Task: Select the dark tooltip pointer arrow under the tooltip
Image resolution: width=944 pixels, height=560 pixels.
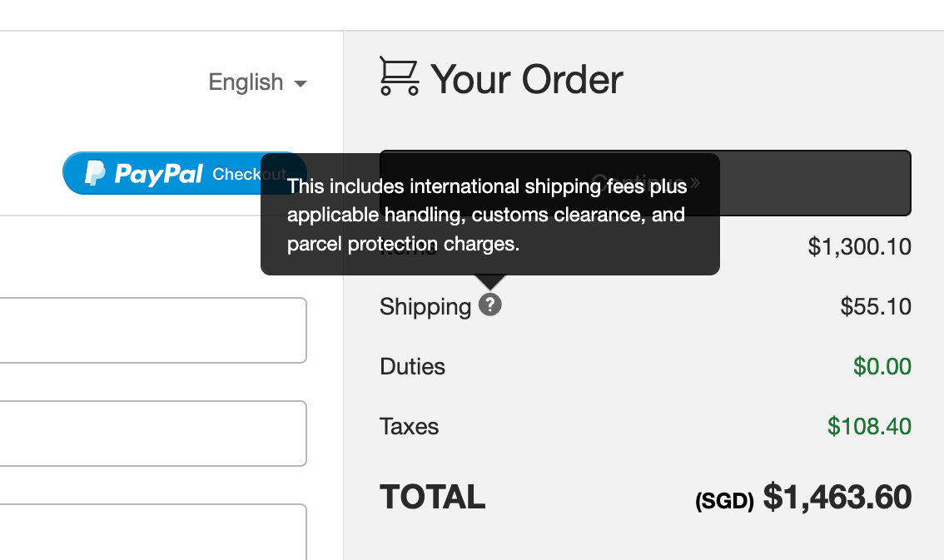Action: point(489,281)
